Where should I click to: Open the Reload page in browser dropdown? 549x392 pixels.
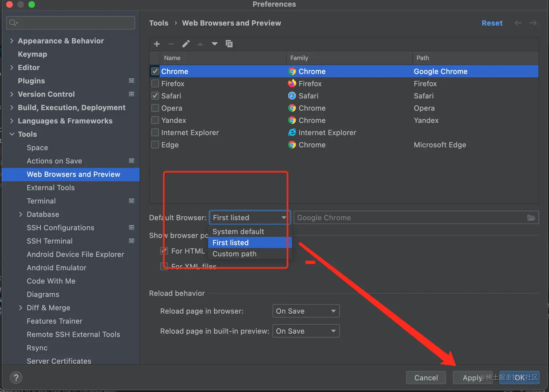tap(306, 311)
